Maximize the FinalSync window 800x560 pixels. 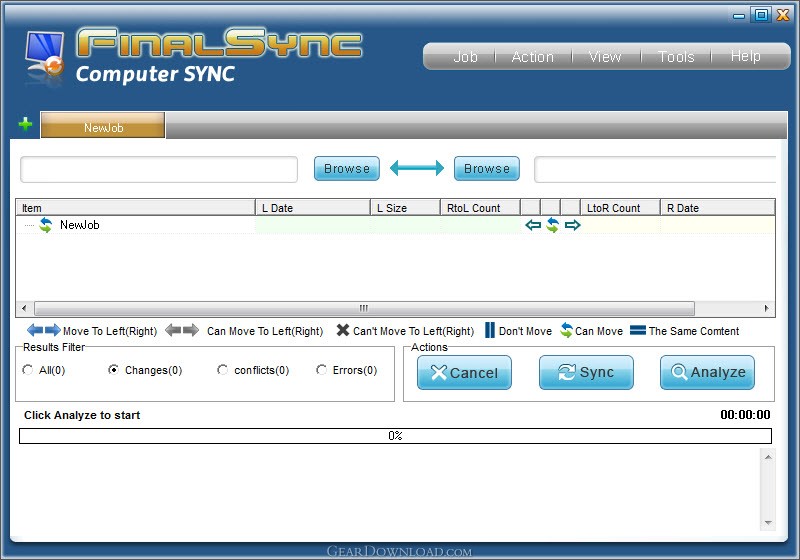click(x=761, y=15)
